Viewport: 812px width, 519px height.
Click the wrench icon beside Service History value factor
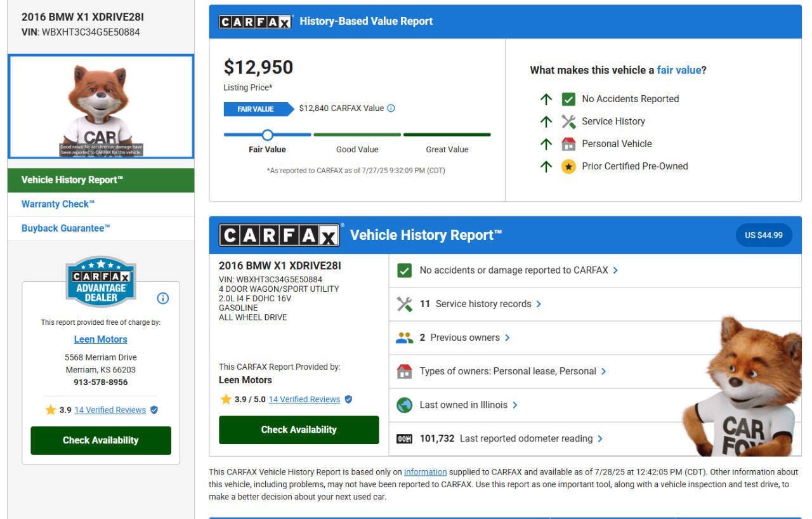coord(568,121)
